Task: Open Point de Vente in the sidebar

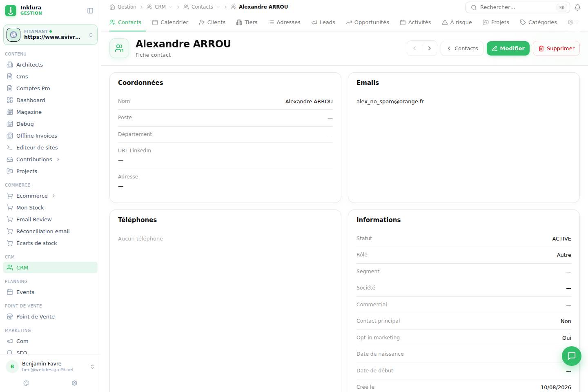Action: coord(51,316)
